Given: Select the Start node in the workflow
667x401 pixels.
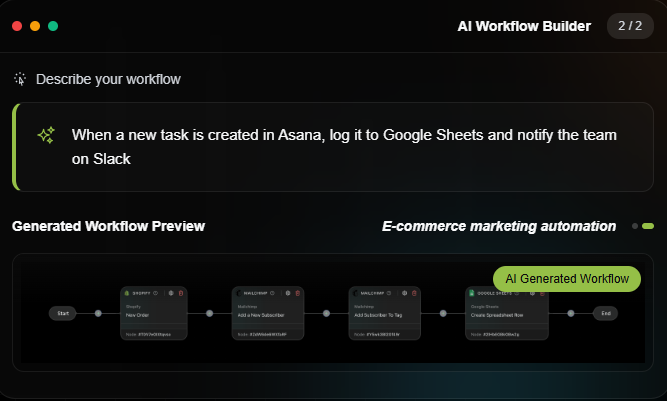Looking at the screenshot, I should tap(63, 313).
